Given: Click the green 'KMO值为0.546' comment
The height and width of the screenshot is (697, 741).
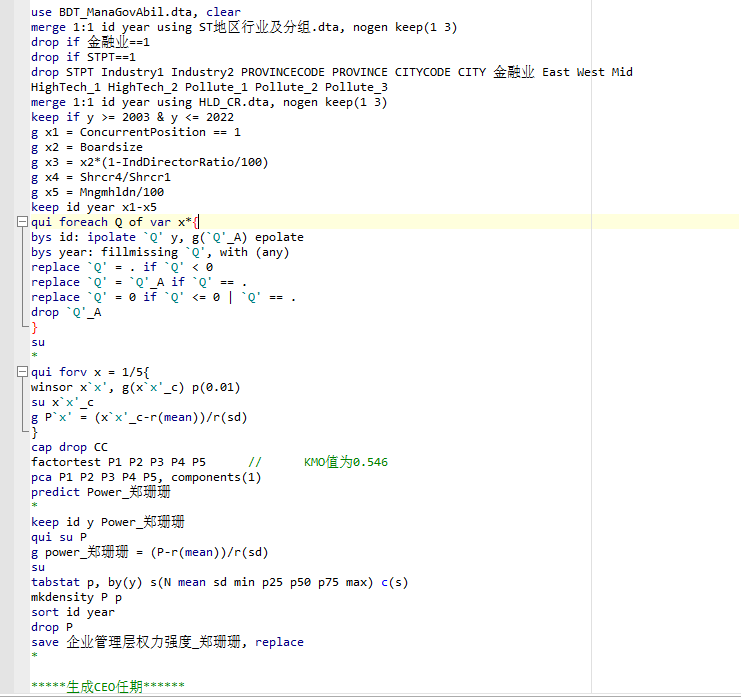Looking at the screenshot, I should pos(345,462).
